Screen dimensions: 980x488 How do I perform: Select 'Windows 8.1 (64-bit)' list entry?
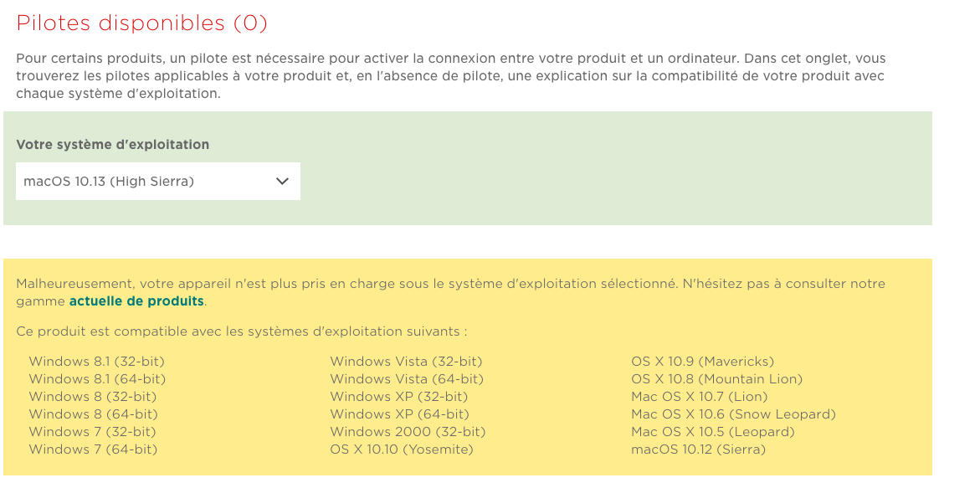(x=97, y=379)
